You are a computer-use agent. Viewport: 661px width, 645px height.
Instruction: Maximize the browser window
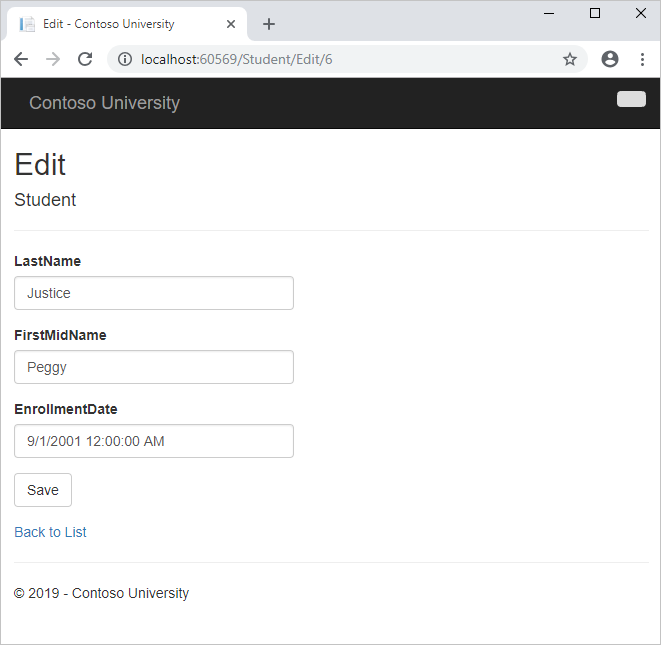coord(595,13)
